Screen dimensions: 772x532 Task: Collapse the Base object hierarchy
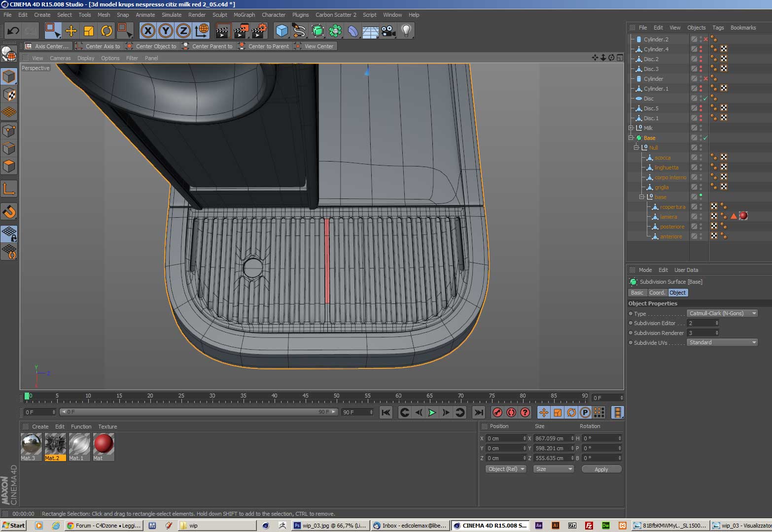pyautogui.click(x=631, y=138)
